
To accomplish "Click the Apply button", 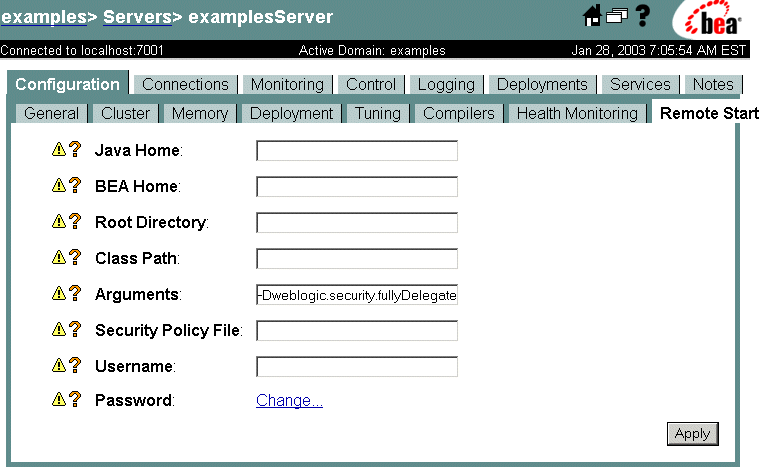I will 692,433.
